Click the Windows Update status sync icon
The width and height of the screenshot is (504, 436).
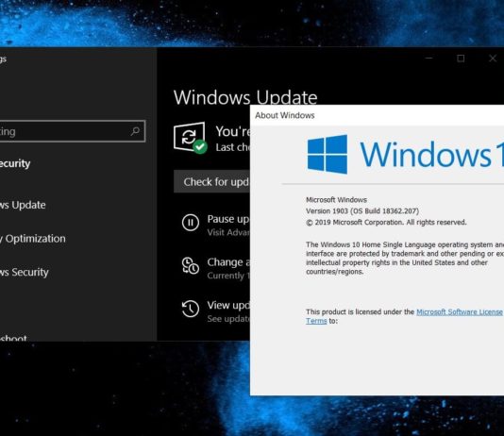[x=191, y=138]
